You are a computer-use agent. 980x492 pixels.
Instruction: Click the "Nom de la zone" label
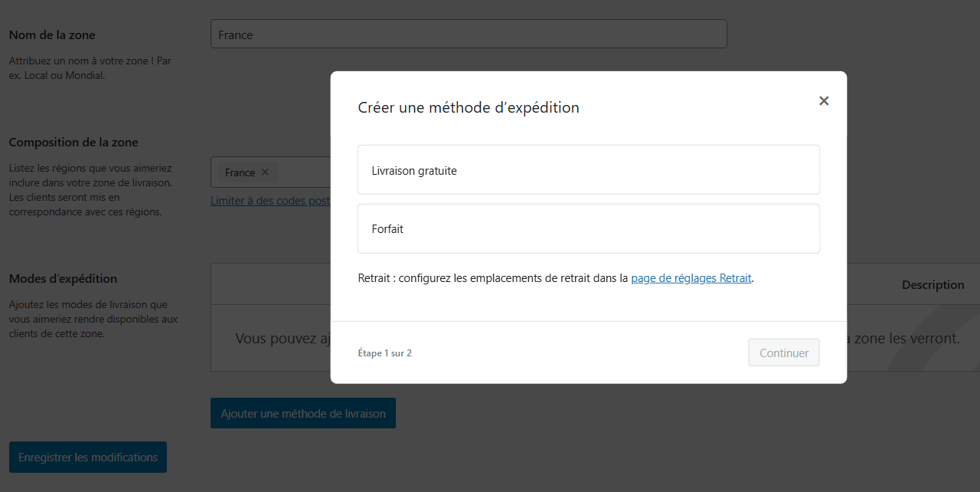(51, 34)
